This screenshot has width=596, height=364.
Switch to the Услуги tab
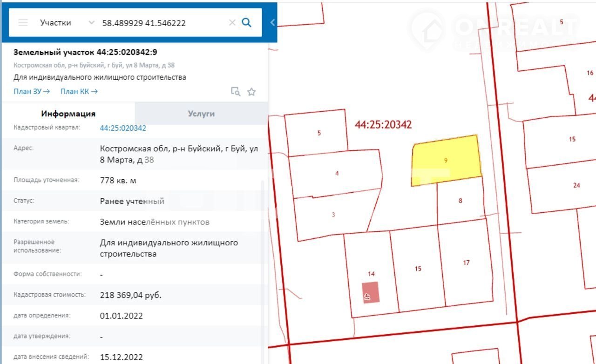pyautogui.click(x=201, y=114)
